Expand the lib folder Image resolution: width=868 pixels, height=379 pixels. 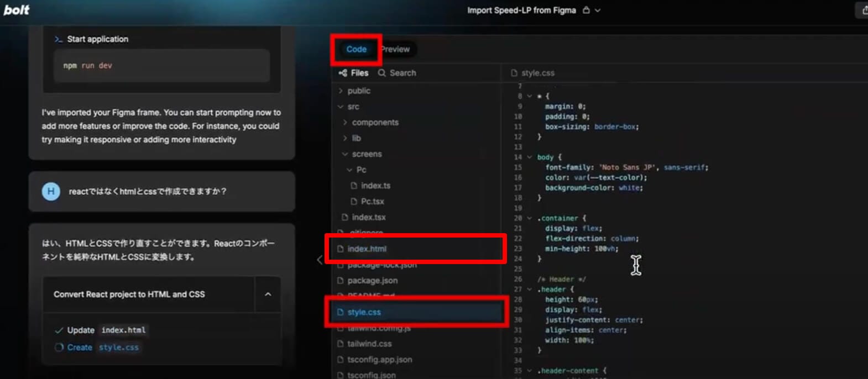coord(356,138)
